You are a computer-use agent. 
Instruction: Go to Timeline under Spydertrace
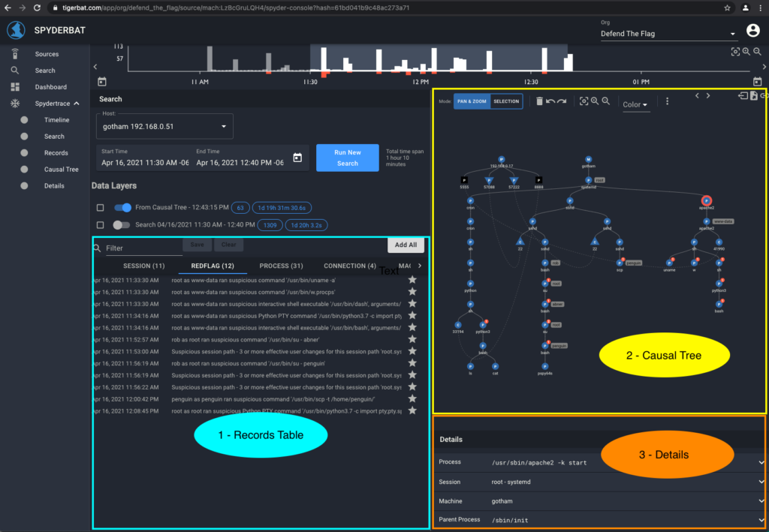tap(56, 120)
